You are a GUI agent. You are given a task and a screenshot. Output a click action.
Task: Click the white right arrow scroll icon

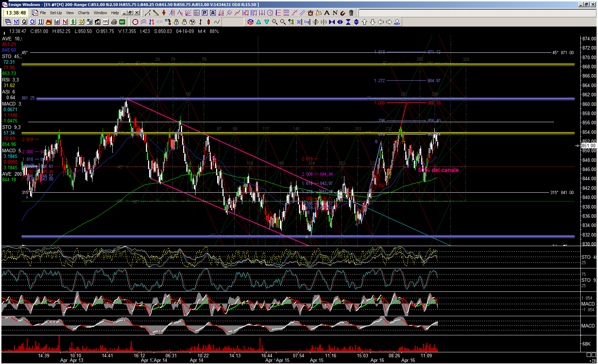(389, 22)
